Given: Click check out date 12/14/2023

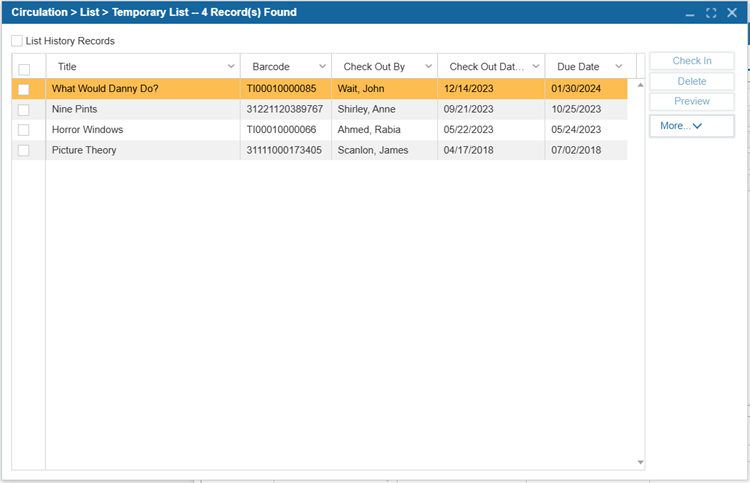Looking at the screenshot, I should (x=468, y=88).
